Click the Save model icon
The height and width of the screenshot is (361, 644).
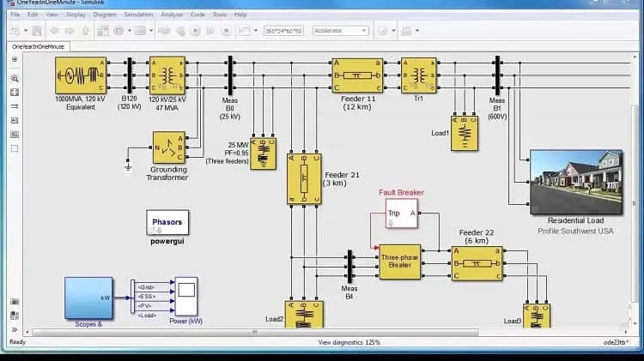pos(37,31)
